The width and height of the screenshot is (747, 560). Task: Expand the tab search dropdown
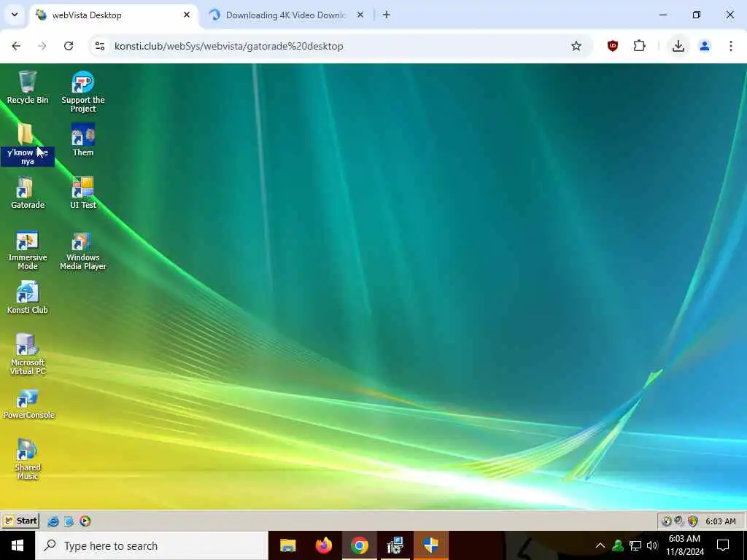click(15, 15)
